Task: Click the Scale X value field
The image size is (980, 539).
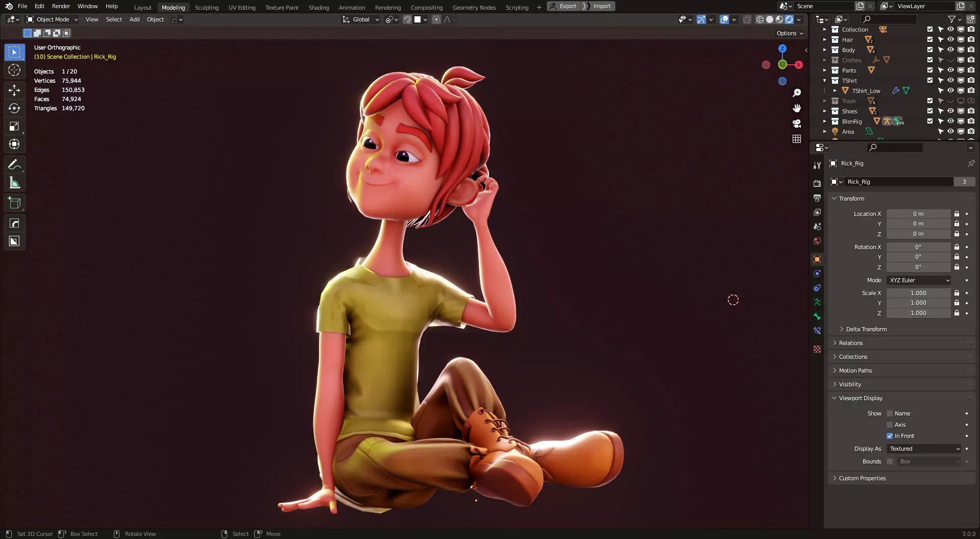Action: point(918,293)
